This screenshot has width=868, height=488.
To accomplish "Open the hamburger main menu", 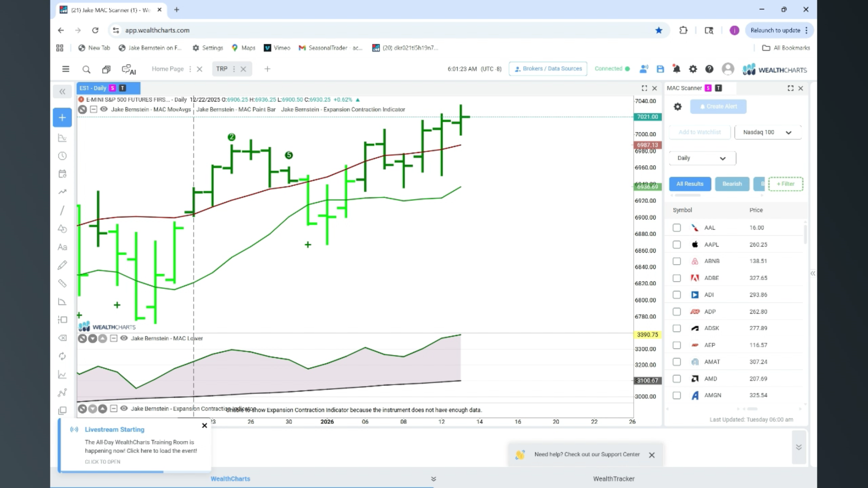I will pyautogui.click(x=66, y=69).
